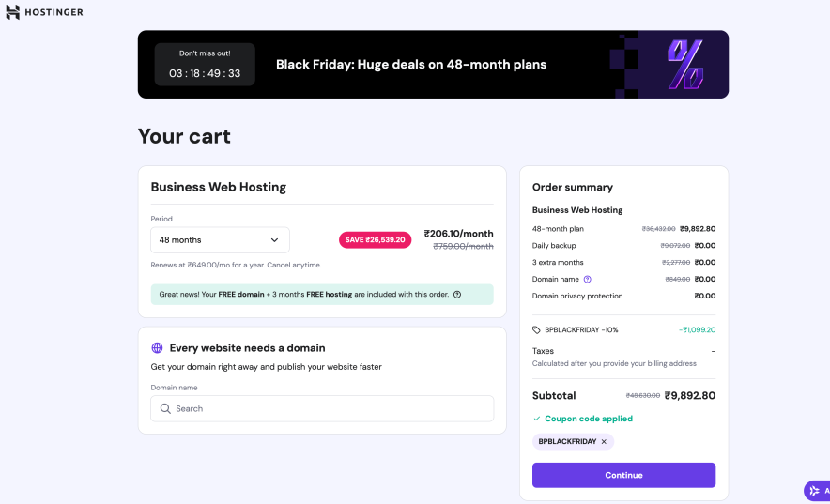
Task: Click the Hostinger logo in the header
Action: coord(44,12)
